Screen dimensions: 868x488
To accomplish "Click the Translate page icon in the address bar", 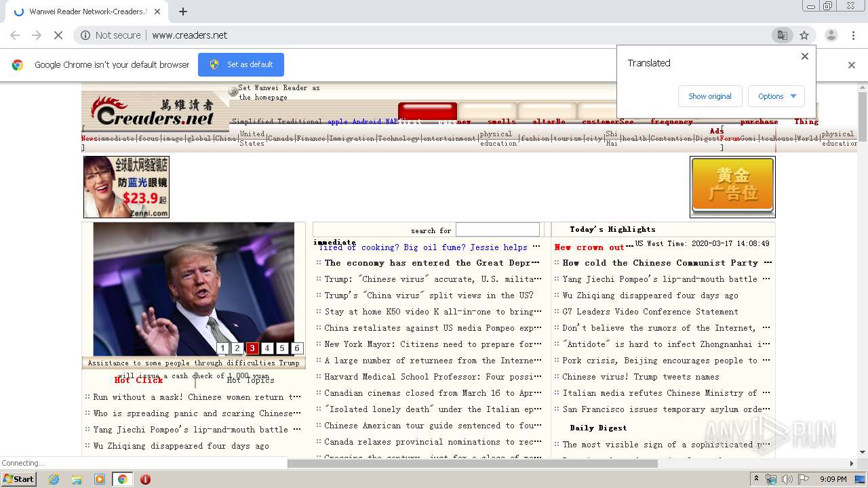I will pos(782,35).
